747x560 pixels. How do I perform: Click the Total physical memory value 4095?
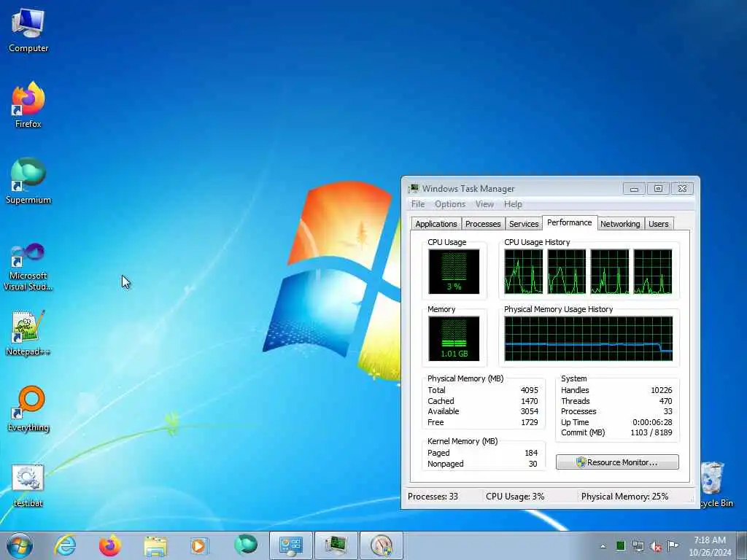point(529,390)
